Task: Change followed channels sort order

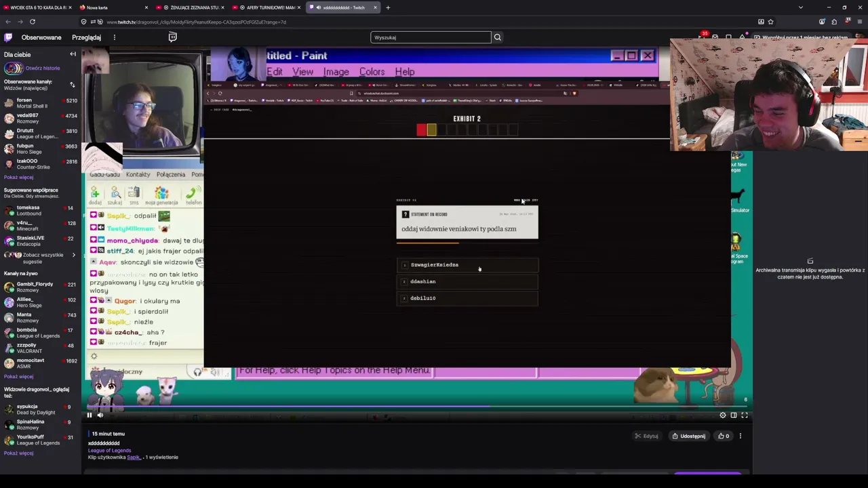Action: tap(72, 85)
